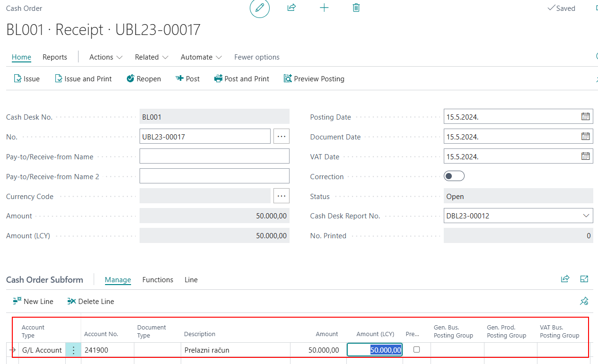Click the Status value Open

(x=518, y=196)
